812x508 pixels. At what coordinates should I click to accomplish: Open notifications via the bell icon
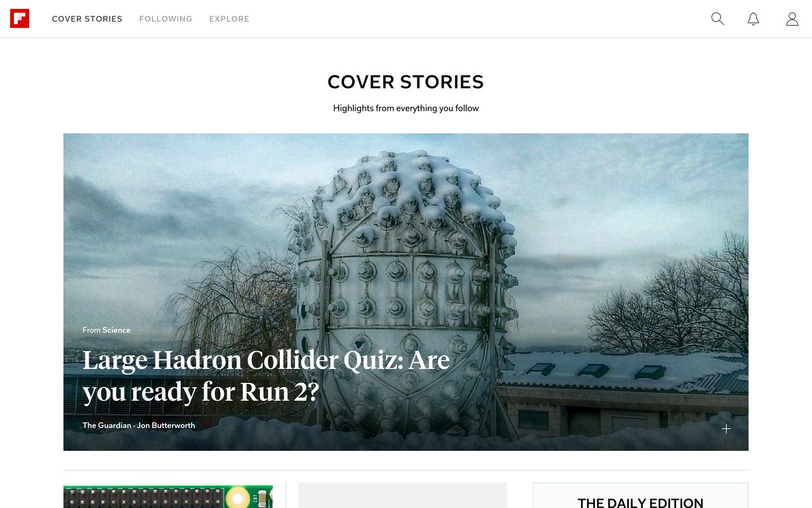tap(754, 19)
